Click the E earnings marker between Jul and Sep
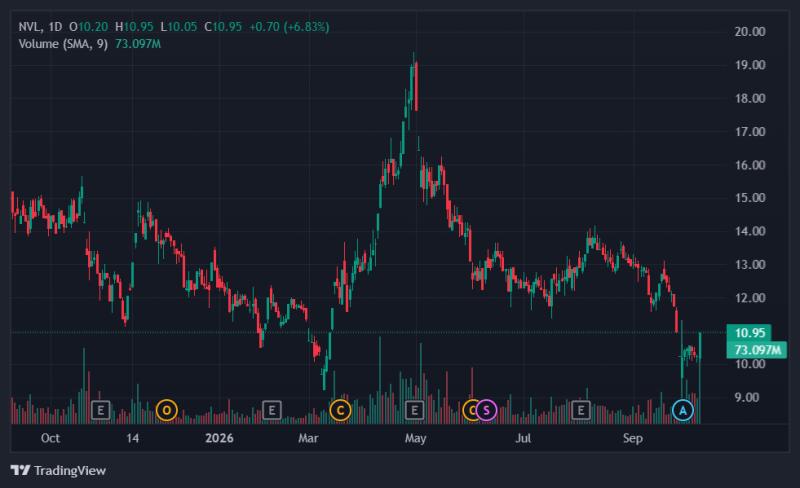Image resolution: width=800 pixels, height=488 pixels. 581,410
